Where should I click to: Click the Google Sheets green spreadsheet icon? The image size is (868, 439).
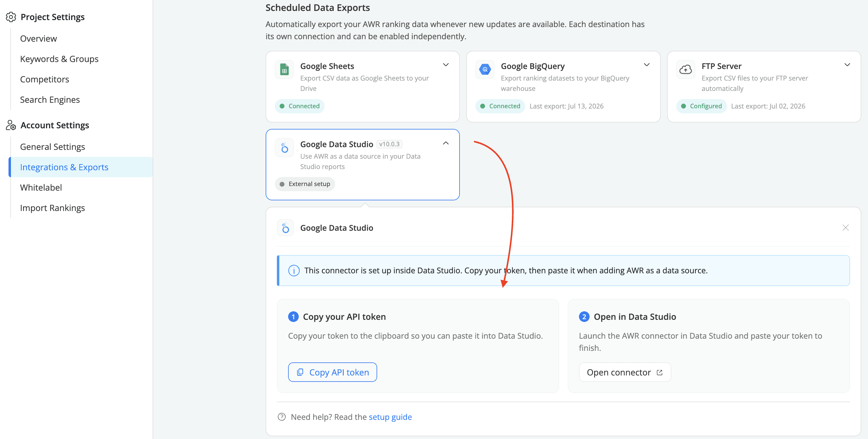click(x=284, y=69)
